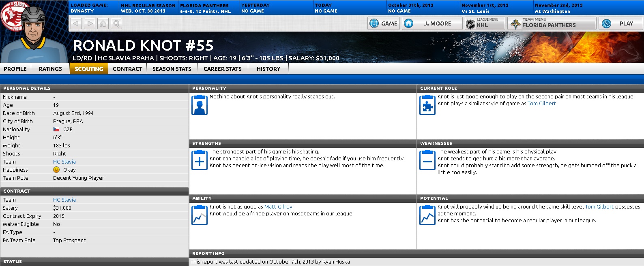Click the Ability chart icon
The height and width of the screenshot is (266, 644).
coord(200,215)
